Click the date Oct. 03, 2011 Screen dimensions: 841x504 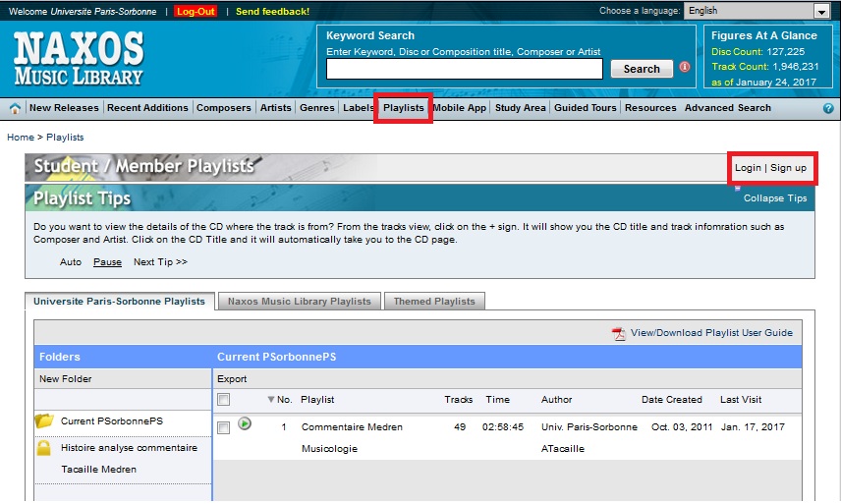(682, 427)
